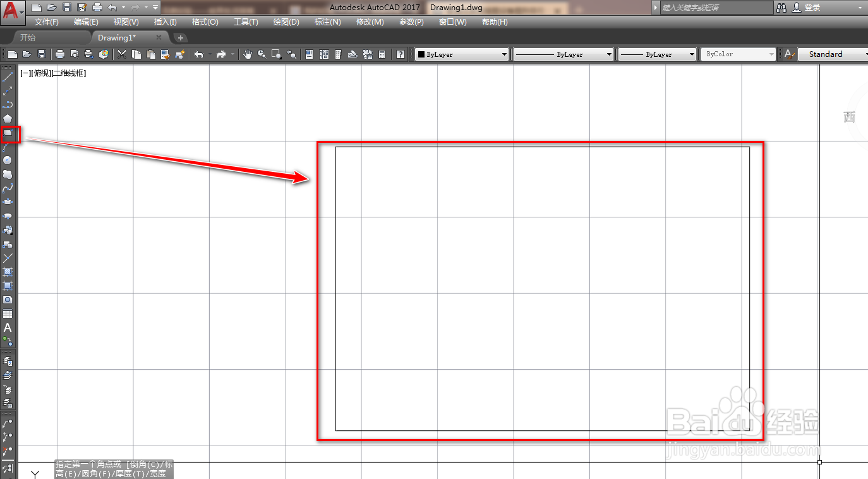The height and width of the screenshot is (479, 868).
Task: Open the ByColor plot style dropdown
Action: 738,54
